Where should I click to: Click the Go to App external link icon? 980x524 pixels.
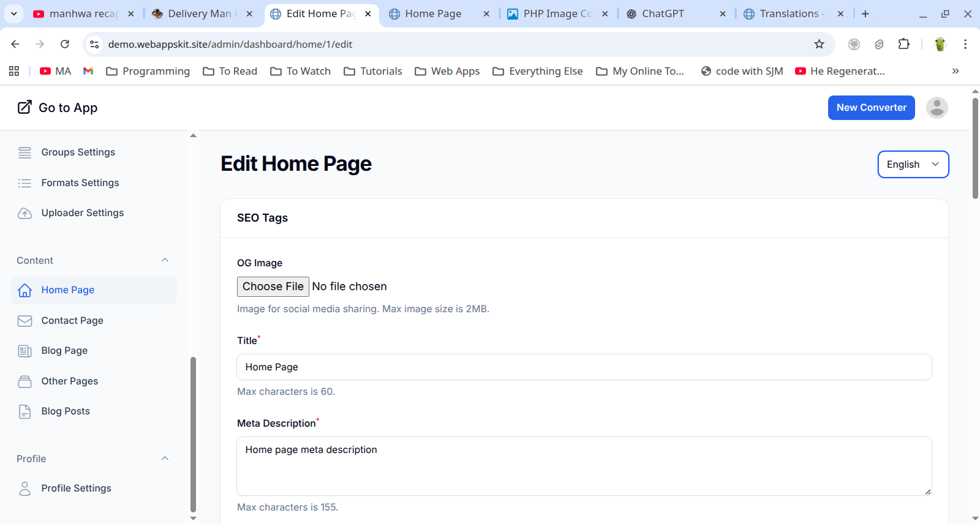point(24,107)
